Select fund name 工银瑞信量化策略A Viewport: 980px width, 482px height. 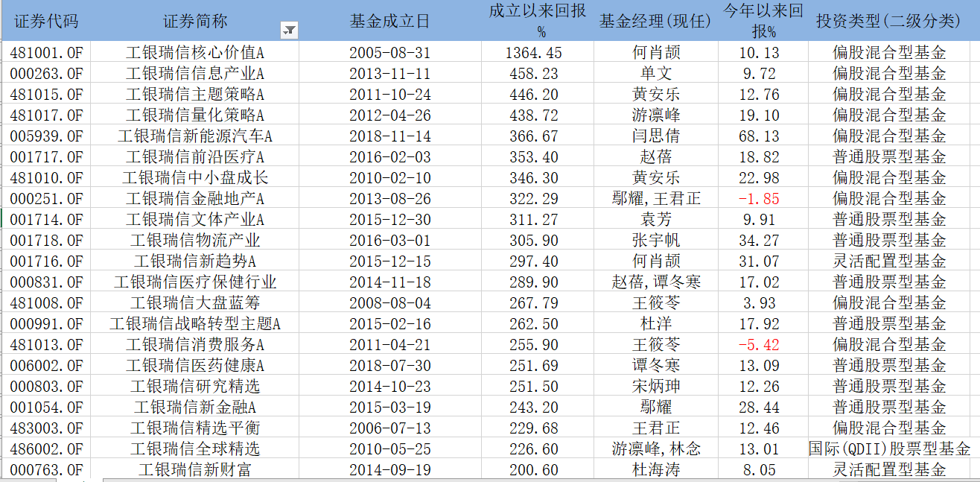[195, 115]
